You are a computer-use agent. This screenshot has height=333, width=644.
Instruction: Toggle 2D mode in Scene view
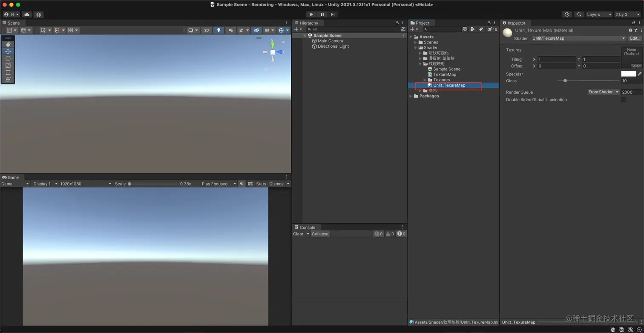[207, 30]
